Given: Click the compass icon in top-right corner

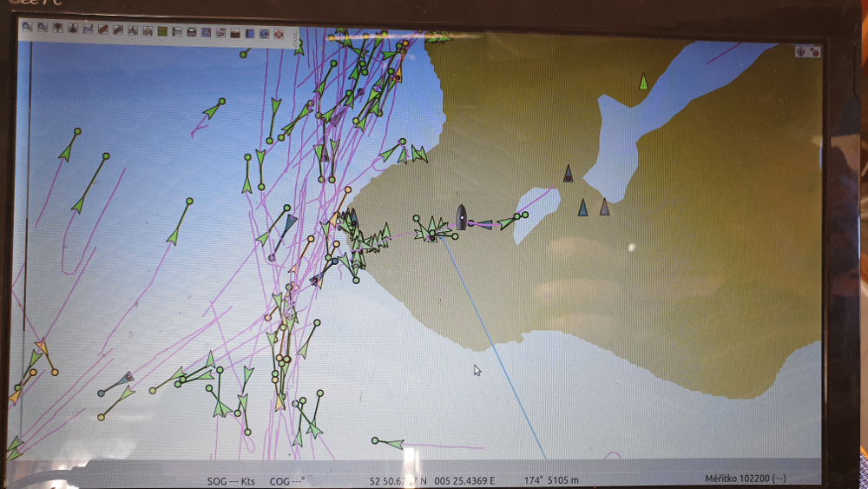Looking at the screenshot, I should click(800, 52).
